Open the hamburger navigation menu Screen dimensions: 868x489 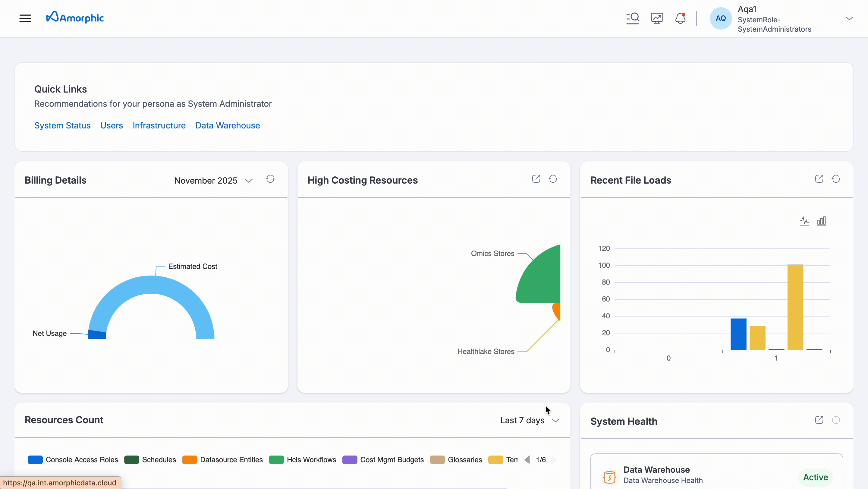click(25, 18)
